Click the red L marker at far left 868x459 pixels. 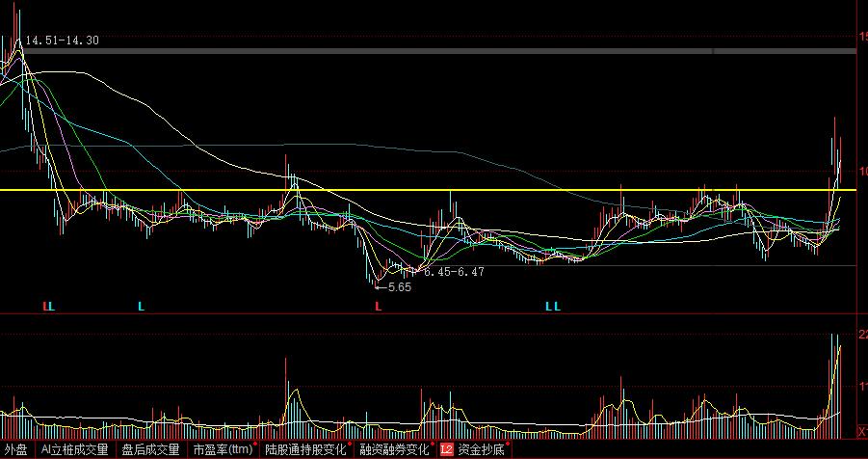pyautogui.click(x=46, y=306)
